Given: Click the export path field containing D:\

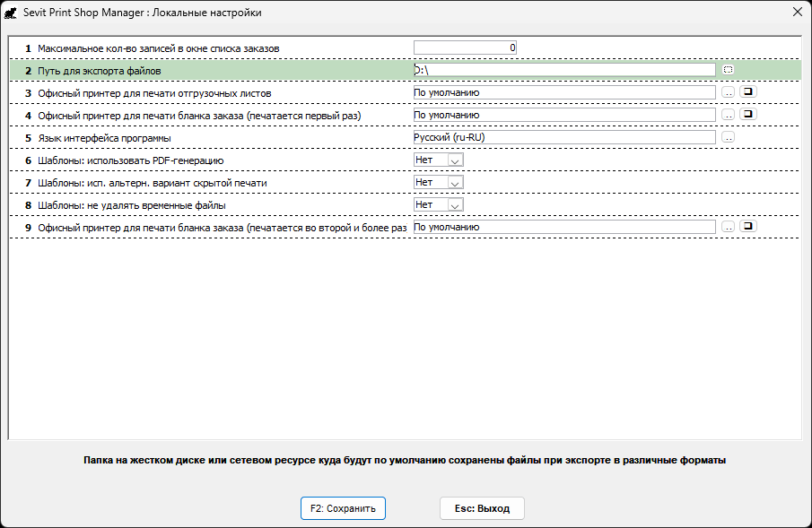Looking at the screenshot, I should [564, 70].
